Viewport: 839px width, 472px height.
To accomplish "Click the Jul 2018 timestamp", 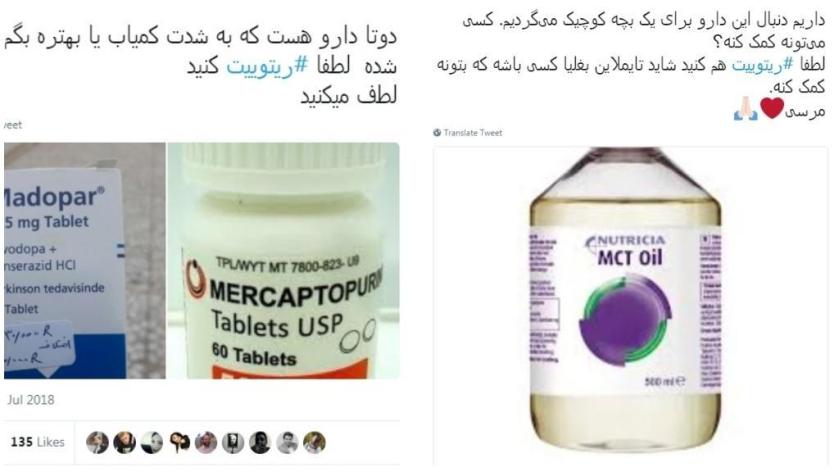I will 30,400.
